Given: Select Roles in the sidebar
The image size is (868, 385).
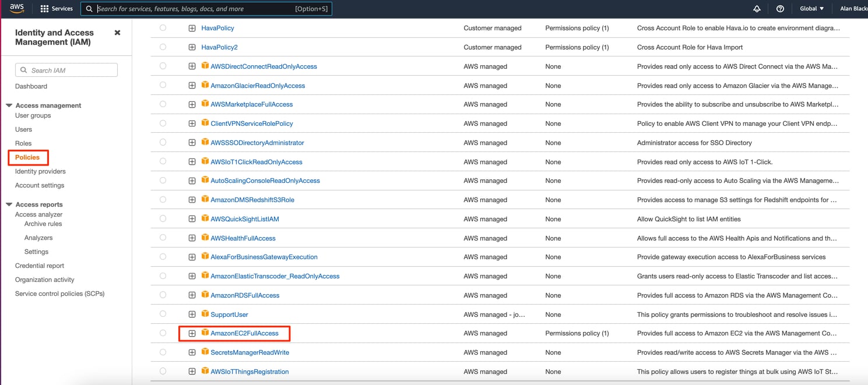Looking at the screenshot, I should coord(23,143).
